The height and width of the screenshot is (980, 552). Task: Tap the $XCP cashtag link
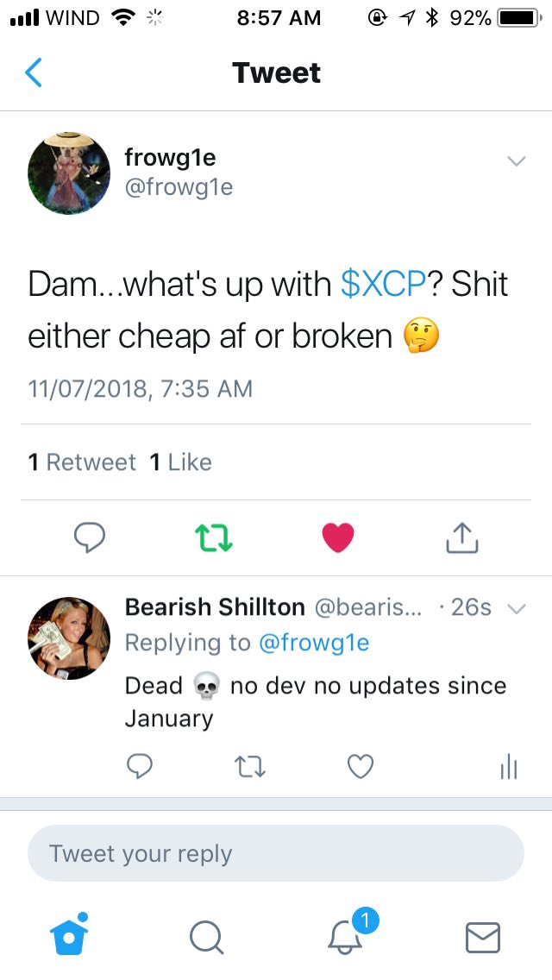(383, 285)
